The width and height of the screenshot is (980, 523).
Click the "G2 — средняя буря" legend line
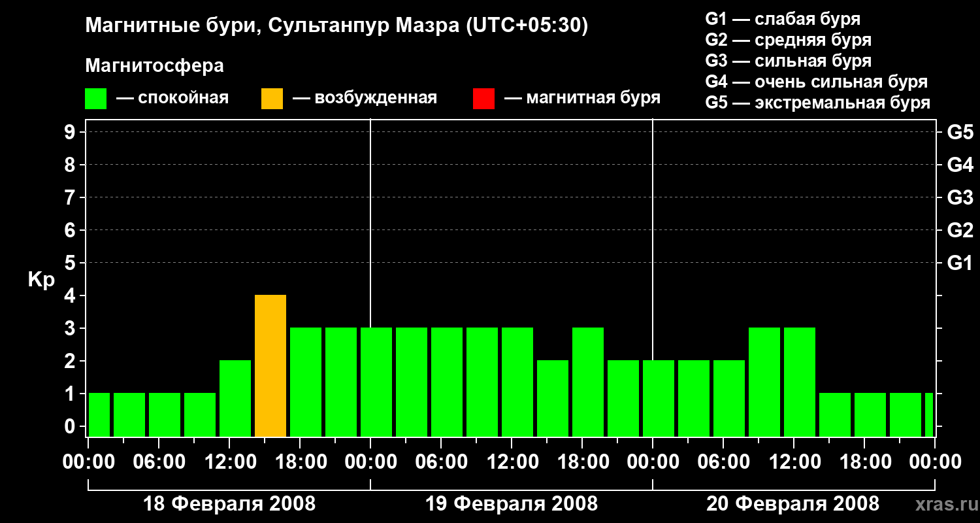(x=789, y=40)
